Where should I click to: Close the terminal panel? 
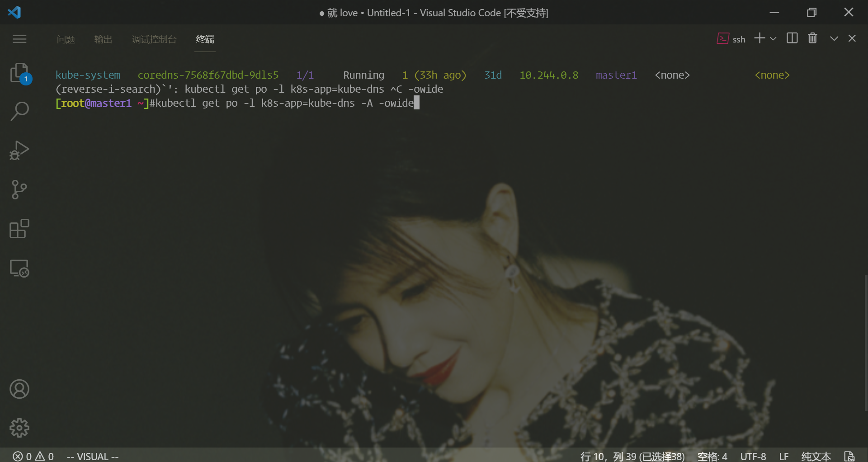click(852, 38)
